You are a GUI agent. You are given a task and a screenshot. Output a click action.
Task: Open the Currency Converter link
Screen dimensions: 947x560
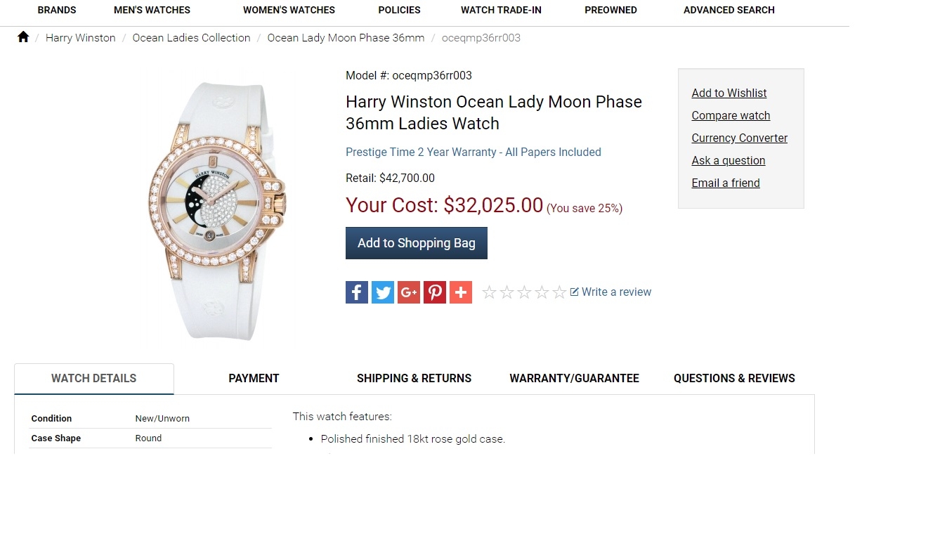[740, 138]
